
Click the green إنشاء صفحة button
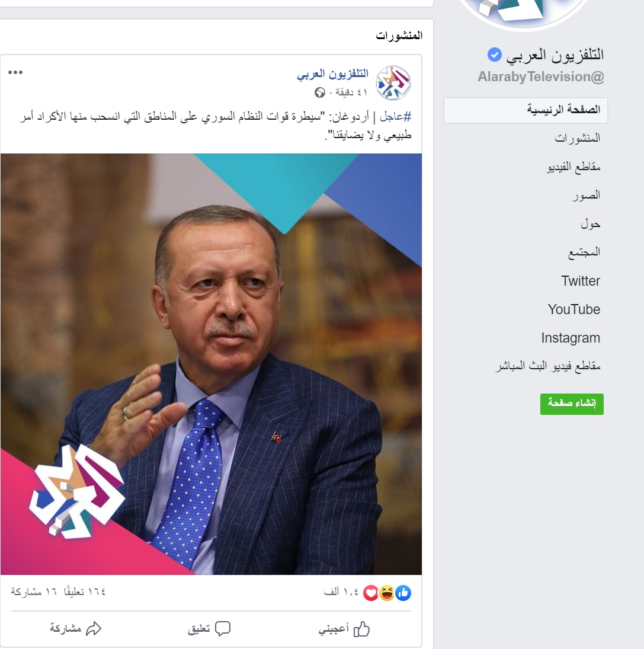(x=572, y=404)
